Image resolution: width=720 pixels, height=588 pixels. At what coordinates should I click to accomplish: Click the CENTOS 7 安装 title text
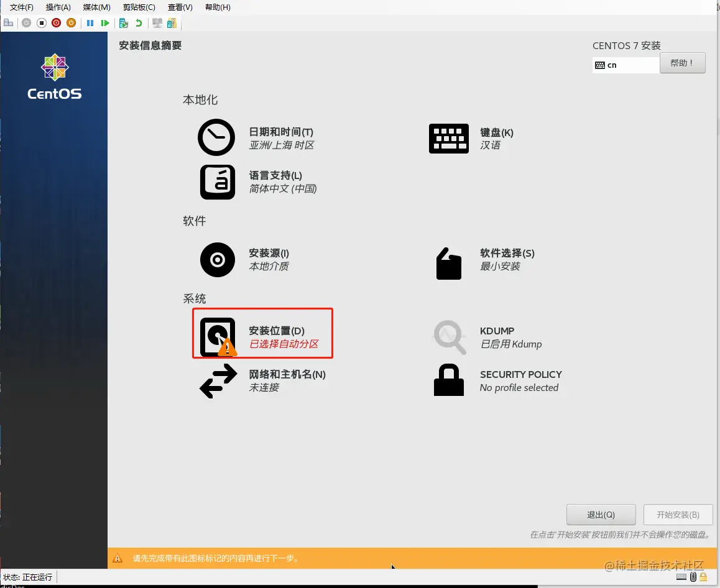pos(626,46)
